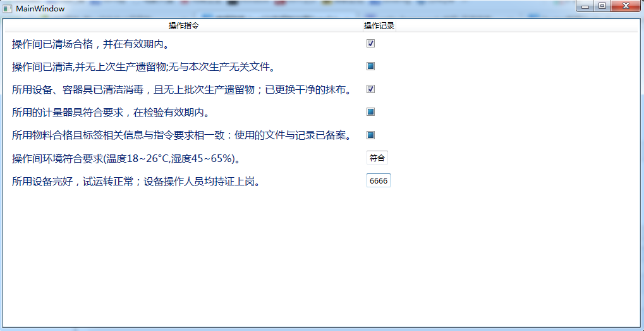Toggle checkbox for 操作间已清洁 row
This screenshot has height=331, width=644.
click(x=370, y=66)
